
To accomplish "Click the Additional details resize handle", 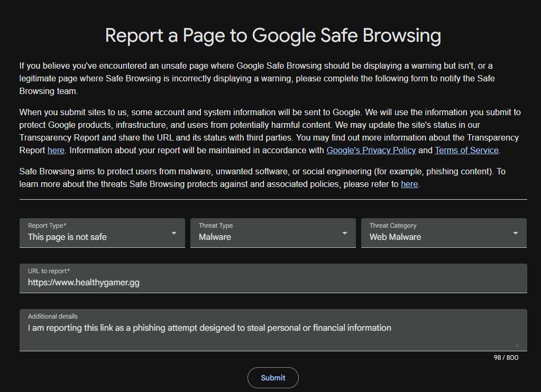I will [x=516, y=345].
